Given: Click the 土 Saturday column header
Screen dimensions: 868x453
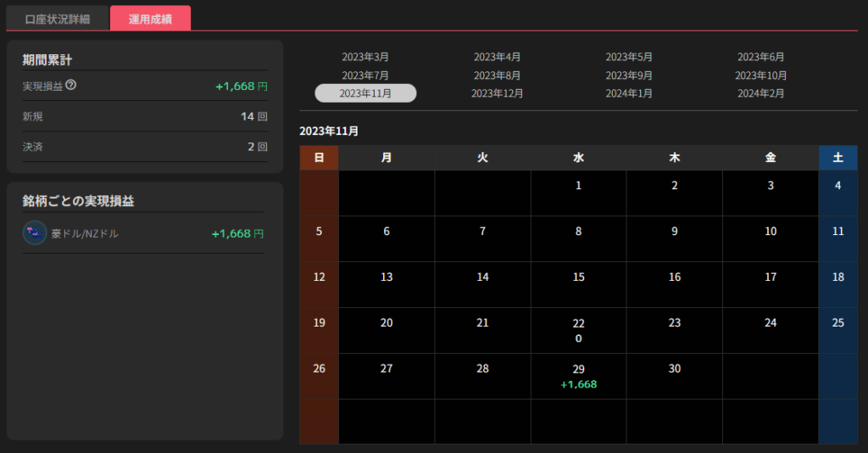Looking at the screenshot, I should [x=838, y=158].
